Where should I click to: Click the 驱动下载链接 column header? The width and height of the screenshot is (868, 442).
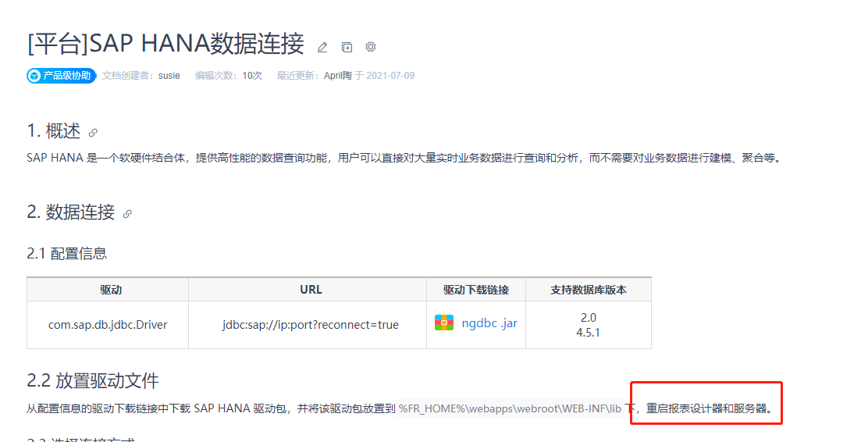coord(476,290)
